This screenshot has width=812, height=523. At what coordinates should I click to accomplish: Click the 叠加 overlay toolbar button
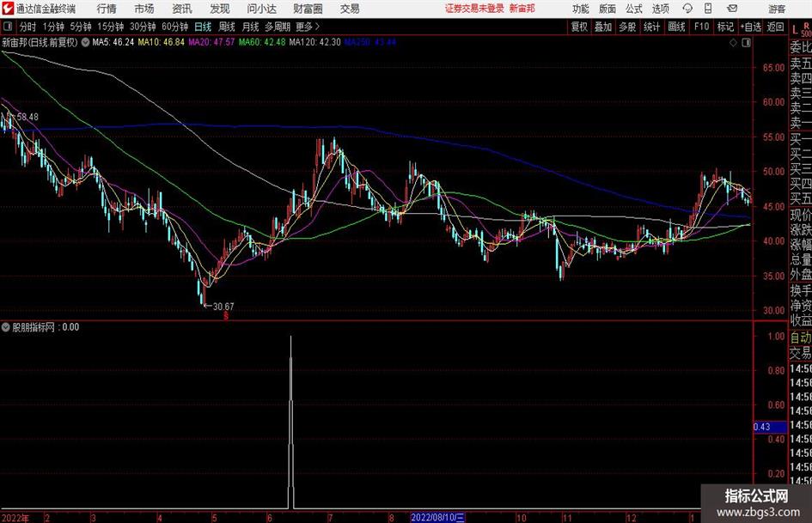(603, 27)
